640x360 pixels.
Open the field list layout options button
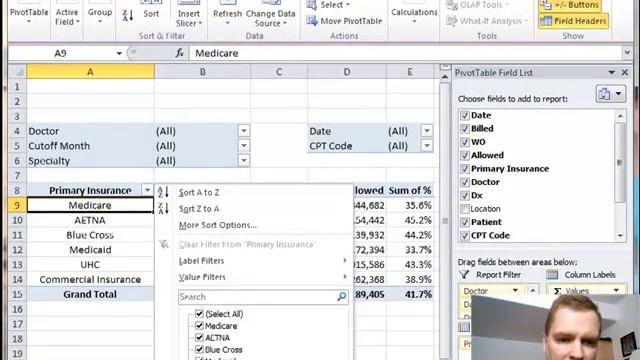[x=610, y=94]
